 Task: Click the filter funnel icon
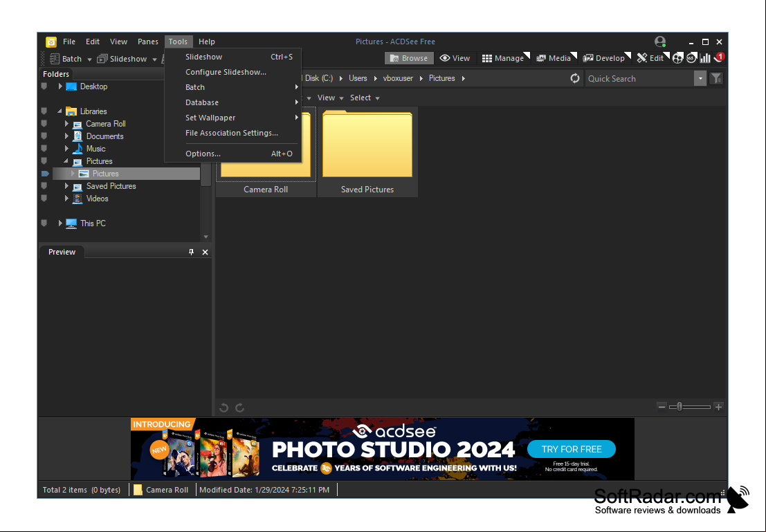click(716, 78)
